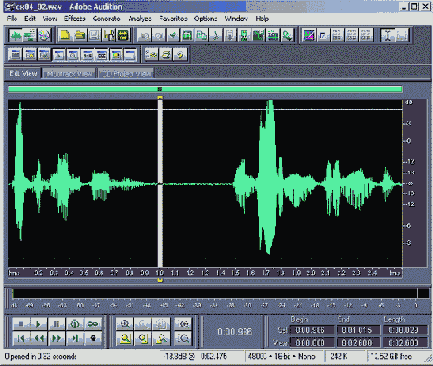
Task: Open the Favorites menu
Action: (x=173, y=19)
